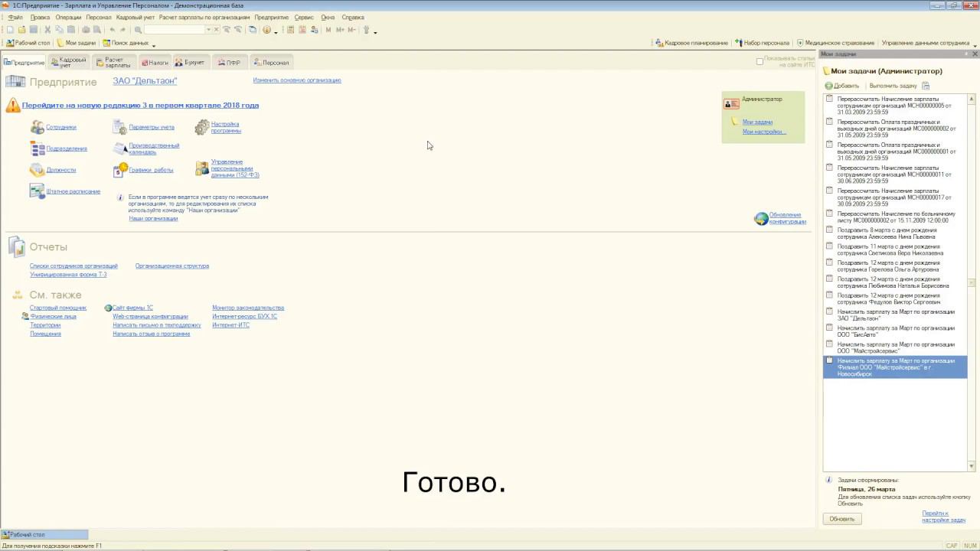This screenshot has width=980, height=551.
Task: Switch to the Налоги tab
Action: (155, 62)
